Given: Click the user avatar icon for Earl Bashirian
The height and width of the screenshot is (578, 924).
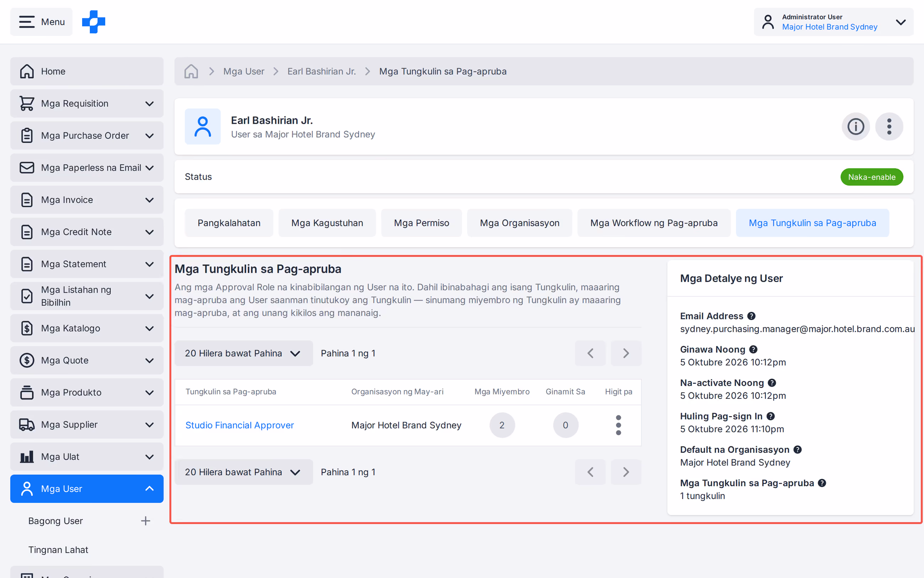Looking at the screenshot, I should (x=203, y=127).
